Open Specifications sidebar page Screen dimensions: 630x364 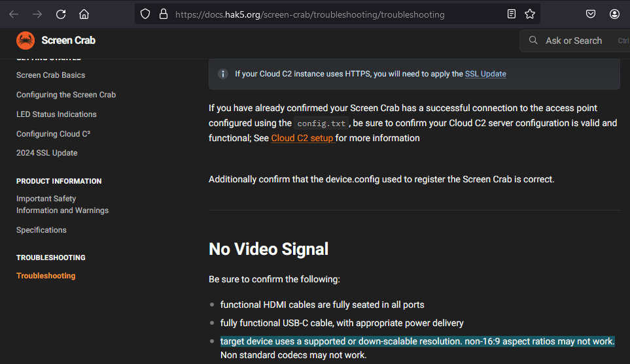point(41,230)
